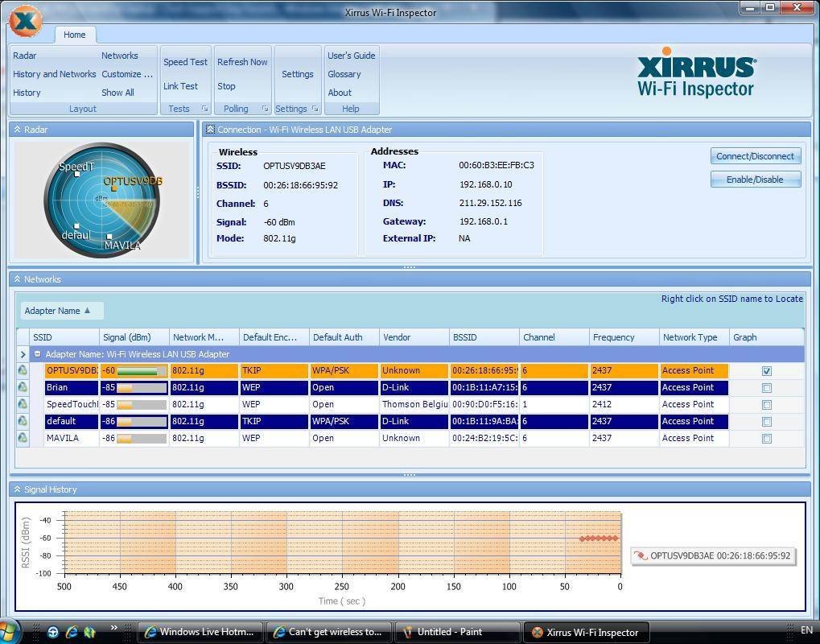820x644 pixels.
Task: Open Tests group dialog launcher icon
Action: pyautogui.click(x=204, y=109)
